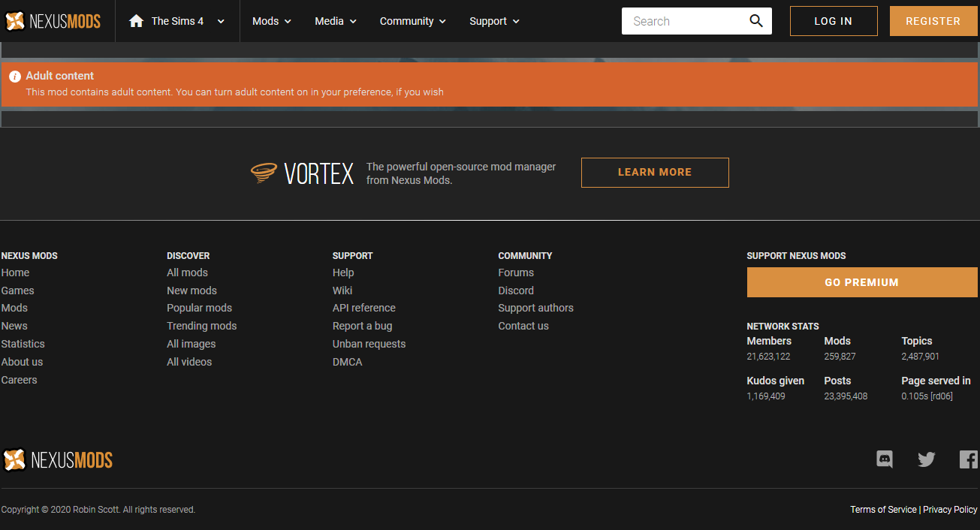Click the Mods count 259,827
This screenshot has height=530, width=980.
point(840,357)
